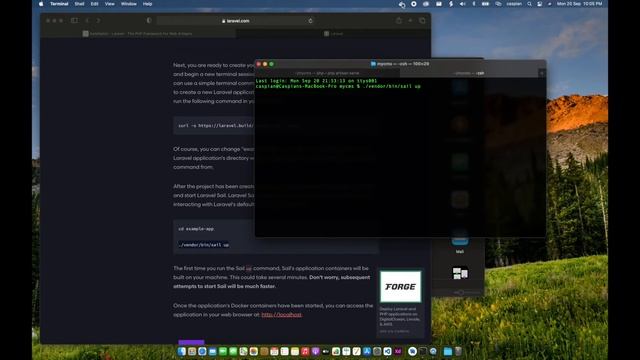
Task: Click the date and time clock
Action: coord(580,4)
